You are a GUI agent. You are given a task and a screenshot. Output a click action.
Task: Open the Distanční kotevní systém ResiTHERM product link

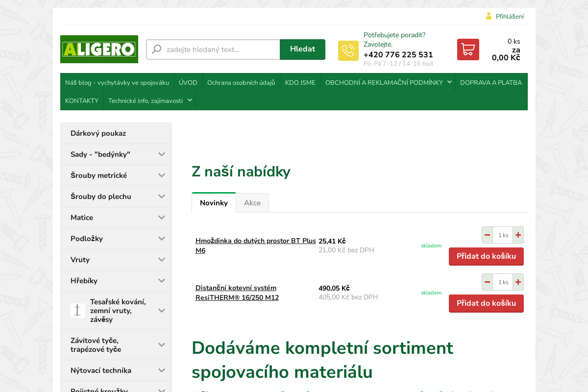coord(237,292)
